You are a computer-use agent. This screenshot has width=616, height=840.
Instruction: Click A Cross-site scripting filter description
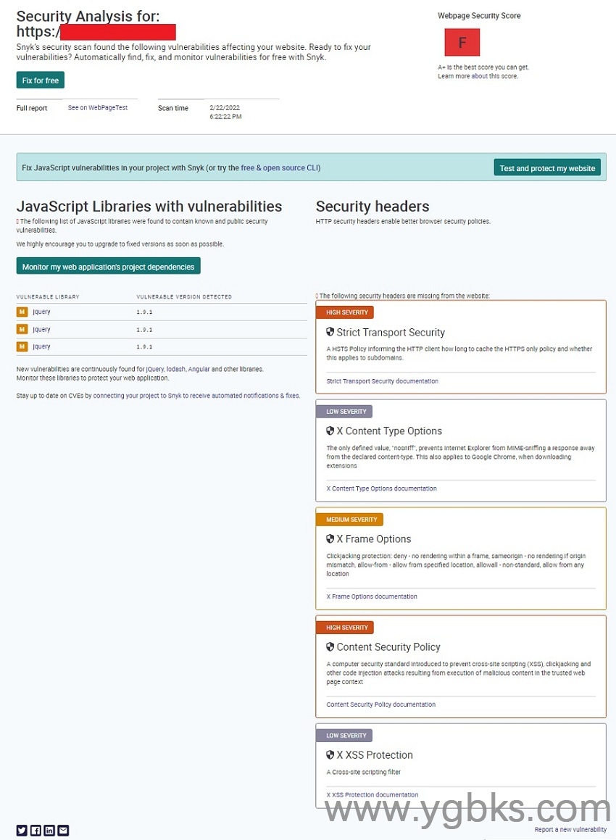coord(364,772)
